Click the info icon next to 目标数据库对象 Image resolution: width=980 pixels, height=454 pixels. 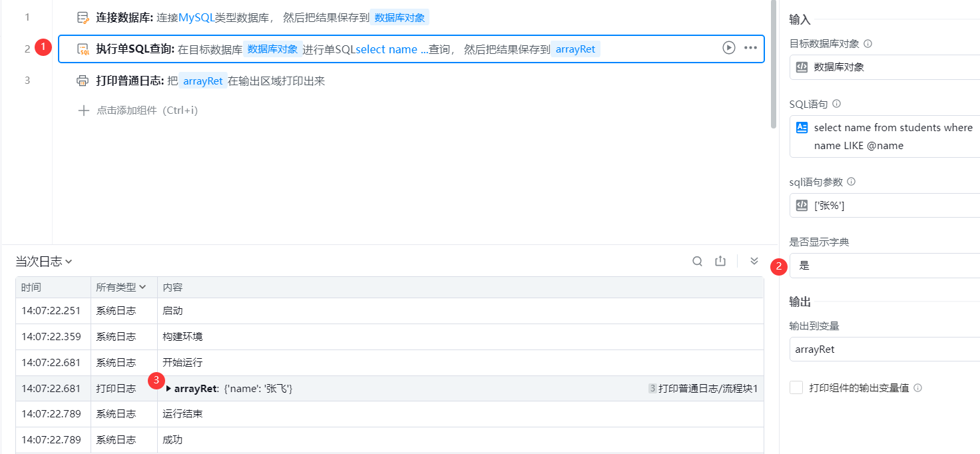point(867,44)
